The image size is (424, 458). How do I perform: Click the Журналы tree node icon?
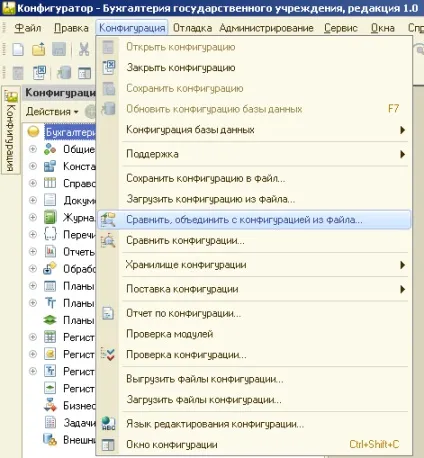[50, 217]
